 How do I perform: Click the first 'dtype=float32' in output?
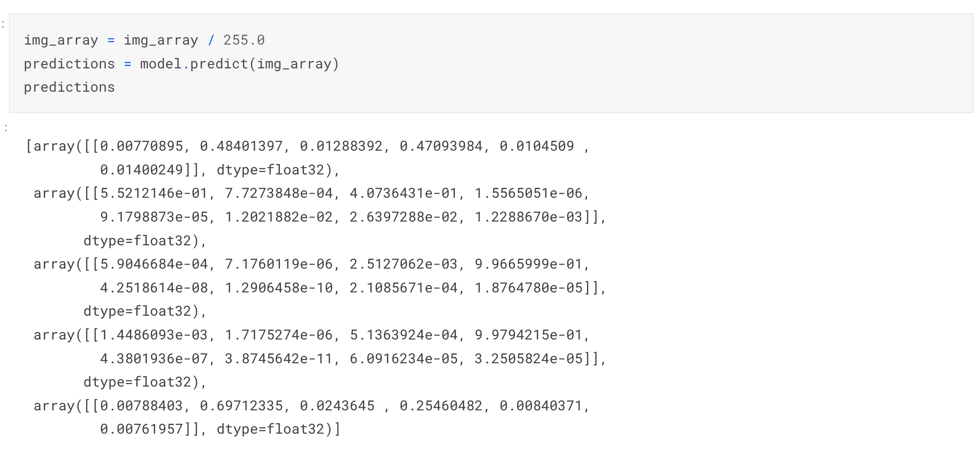coord(271,170)
